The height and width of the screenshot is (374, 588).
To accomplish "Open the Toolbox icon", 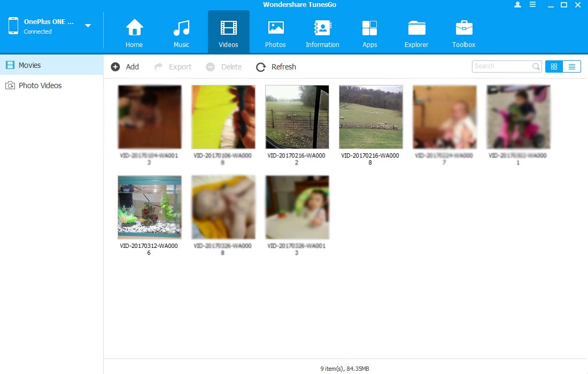I will (x=463, y=28).
